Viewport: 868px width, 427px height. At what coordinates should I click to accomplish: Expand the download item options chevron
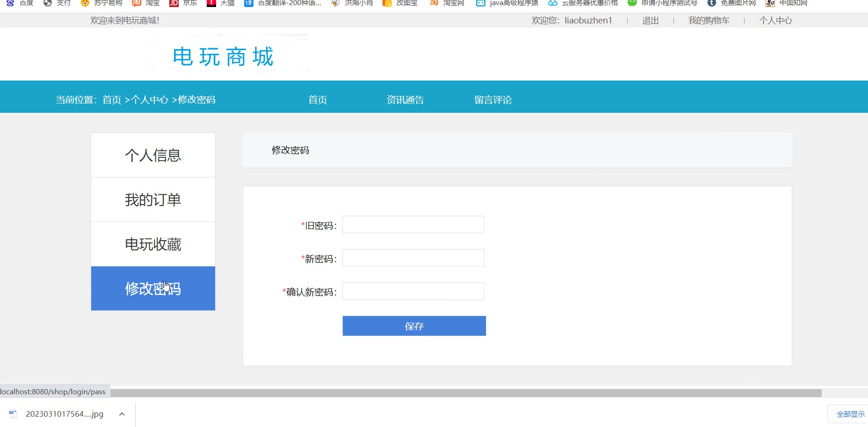pyautogui.click(x=122, y=414)
